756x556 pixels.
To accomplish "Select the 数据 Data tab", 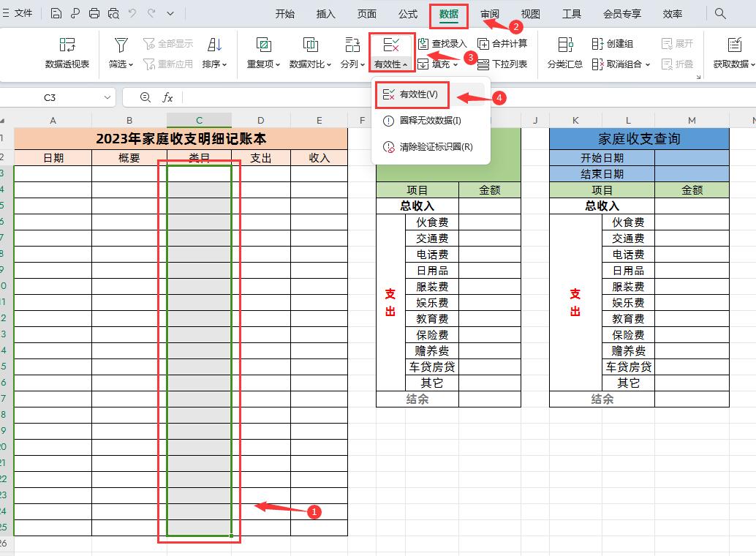I will (x=448, y=14).
